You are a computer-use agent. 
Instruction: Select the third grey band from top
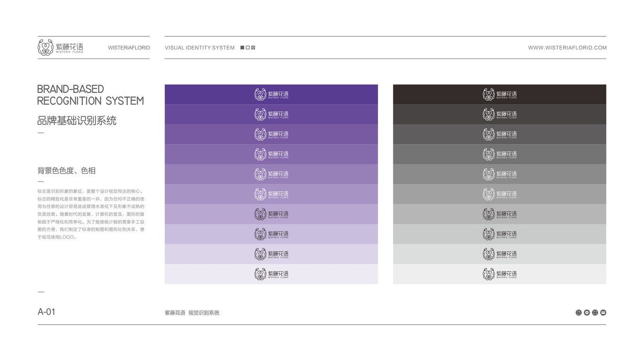pos(500,134)
